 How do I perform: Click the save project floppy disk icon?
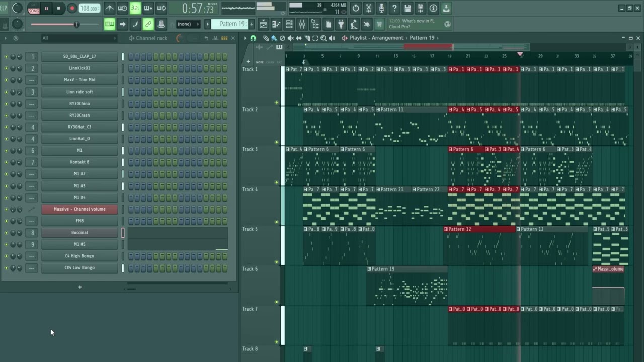click(x=408, y=8)
